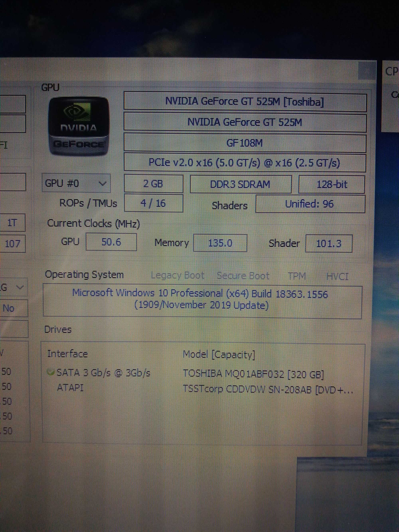Click the ROPs / TMUs value 4 / 16
This screenshot has height=532, width=399.
(x=153, y=203)
